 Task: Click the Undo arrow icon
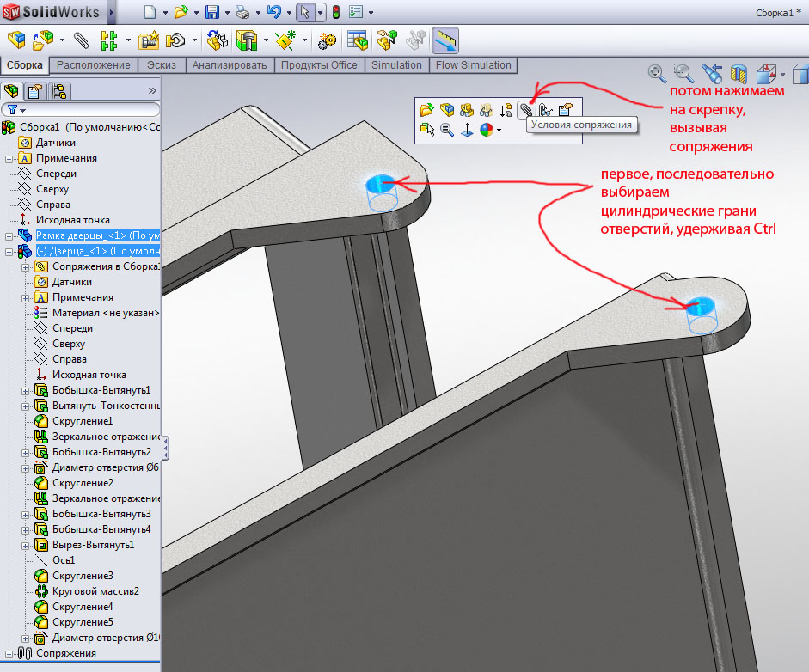pos(273,13)
